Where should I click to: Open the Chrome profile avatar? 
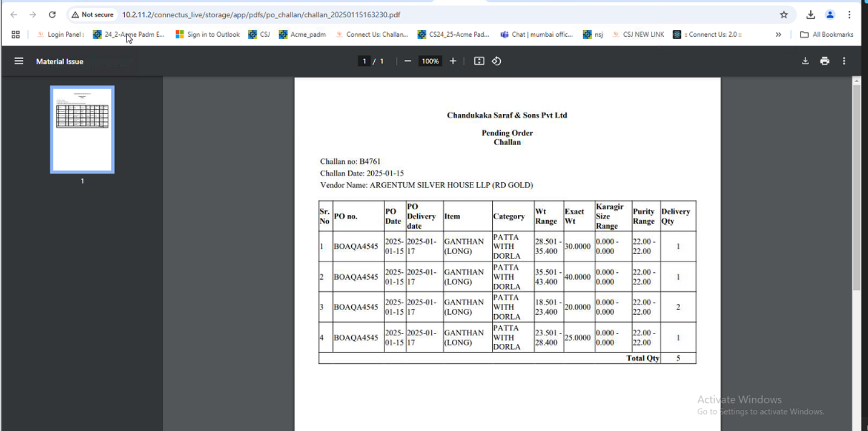tap(830, 15)
